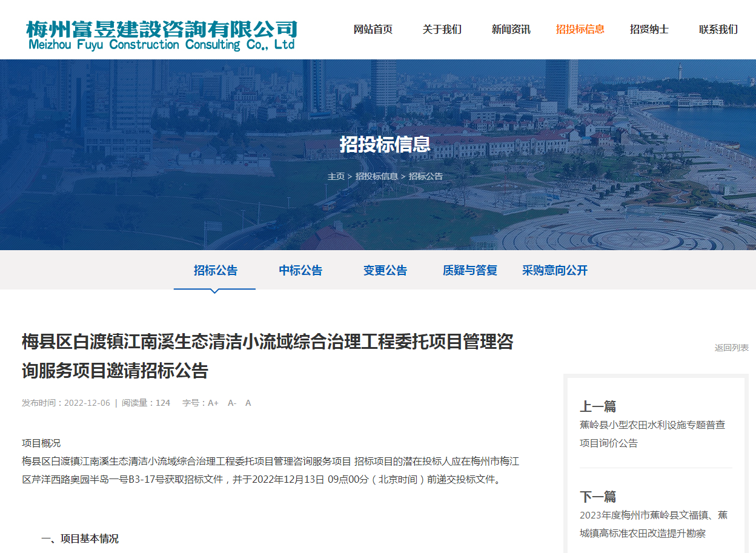Open the 招贤纳士 recruitment page
This screenshot has width=756, height=553.
(x=649, y=28)
